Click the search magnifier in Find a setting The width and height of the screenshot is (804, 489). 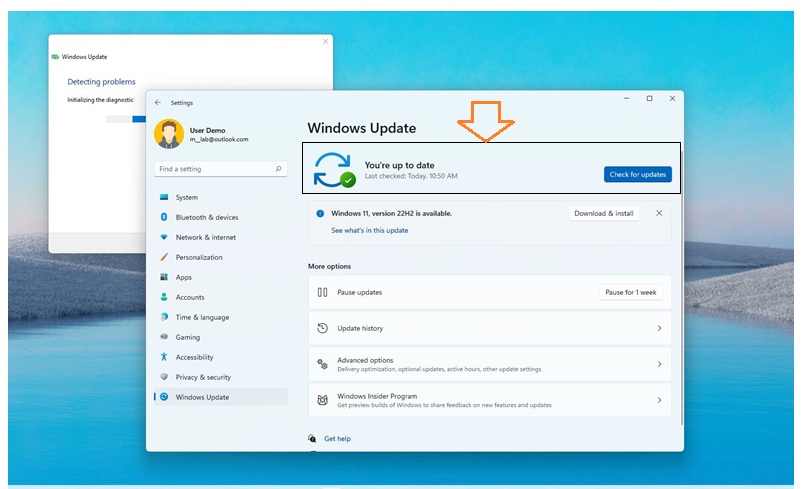pos(278,169)
